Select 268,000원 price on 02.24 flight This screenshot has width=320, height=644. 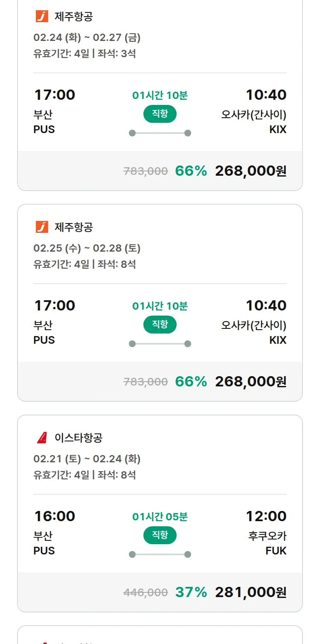(x=250, y=171)
